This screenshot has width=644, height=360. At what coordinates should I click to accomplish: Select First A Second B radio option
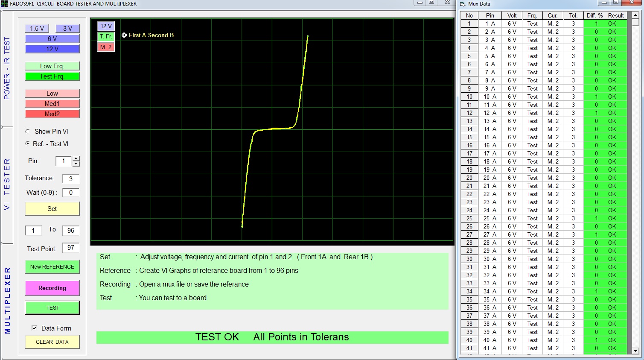tap(124, 35)
